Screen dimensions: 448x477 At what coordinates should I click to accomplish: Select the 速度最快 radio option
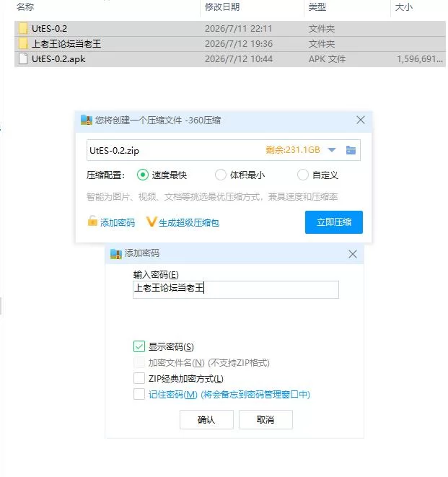(x=142, y=175)
